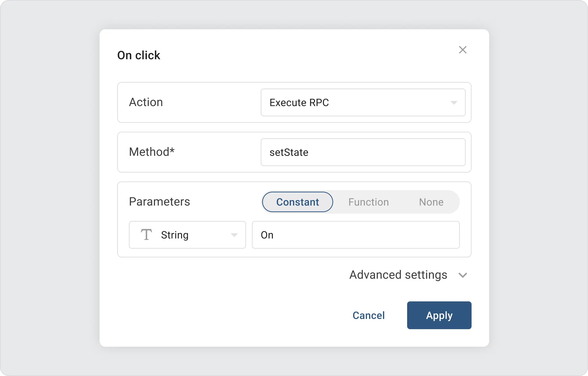Click the Action dropdown arrow
This screenshot has height=376, width=588.
click(x=454, y=103)
